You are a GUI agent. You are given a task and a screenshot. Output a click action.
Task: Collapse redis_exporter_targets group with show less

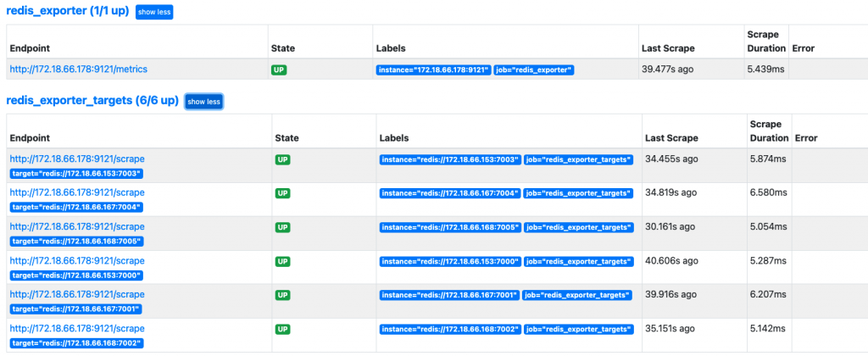tap(203, 102)
